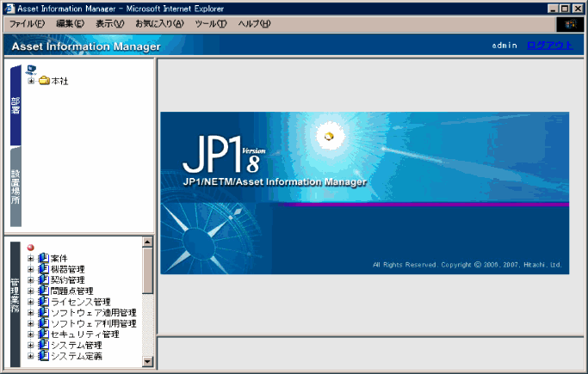Screen dimensions: 588x374
Task: Expand the システム管理 node
Action: (31, 345)
